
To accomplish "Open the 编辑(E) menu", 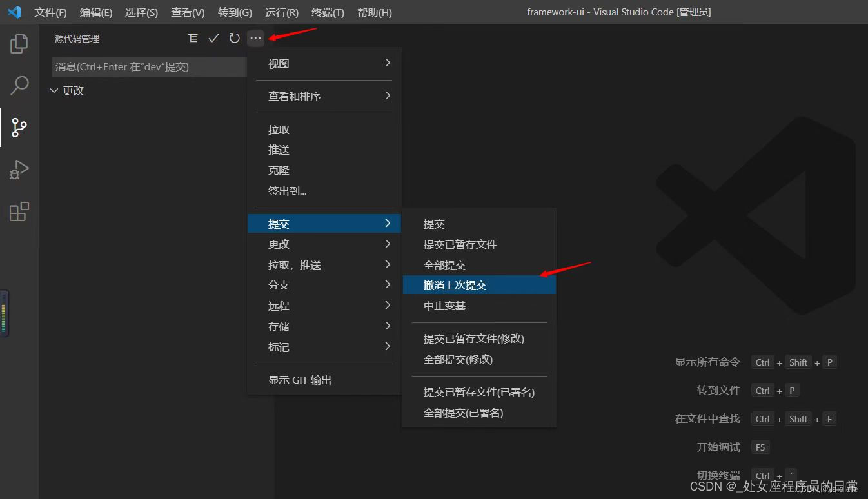I will [x=96, y=12].
